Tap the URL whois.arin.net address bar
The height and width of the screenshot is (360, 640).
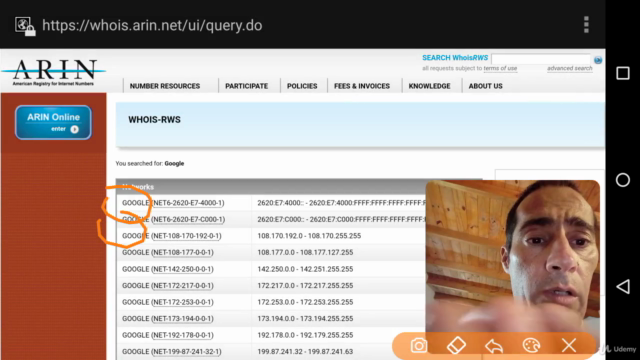point(152,25)
